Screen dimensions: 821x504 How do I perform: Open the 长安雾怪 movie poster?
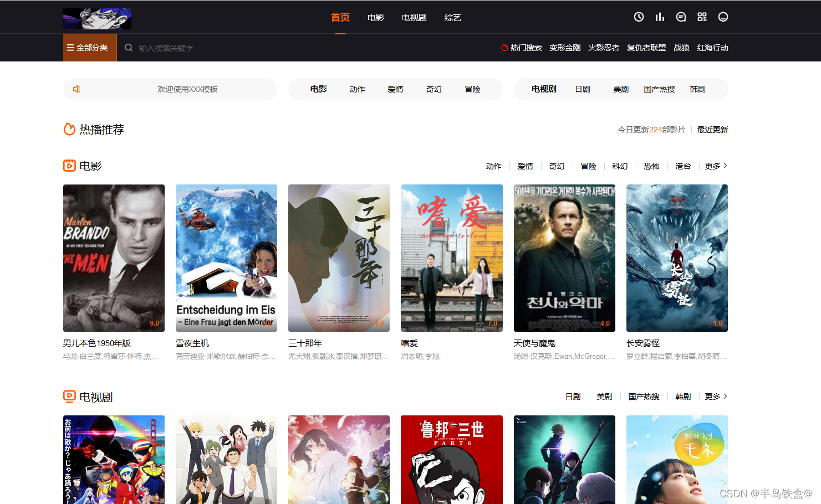[677, 258]
